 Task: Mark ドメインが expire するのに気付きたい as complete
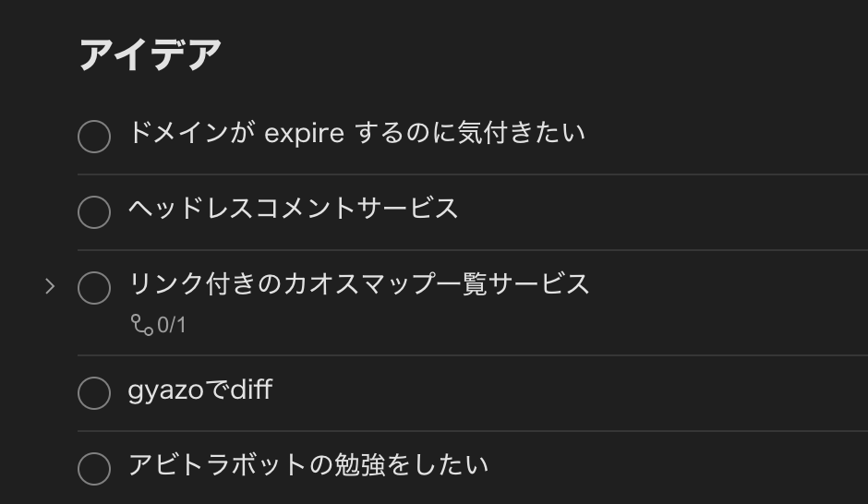pos(94,136)
